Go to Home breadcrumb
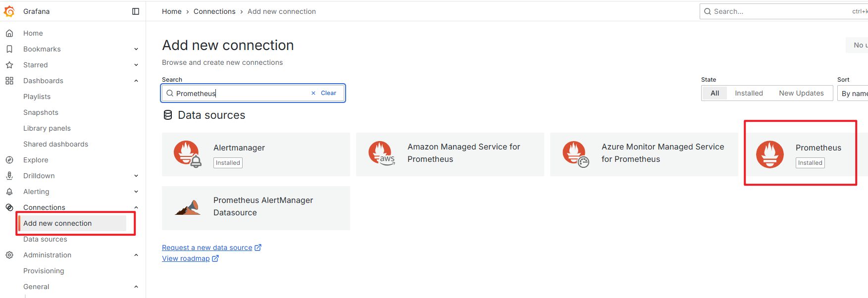This screenshot has width=868, height=298. point(172,11)
